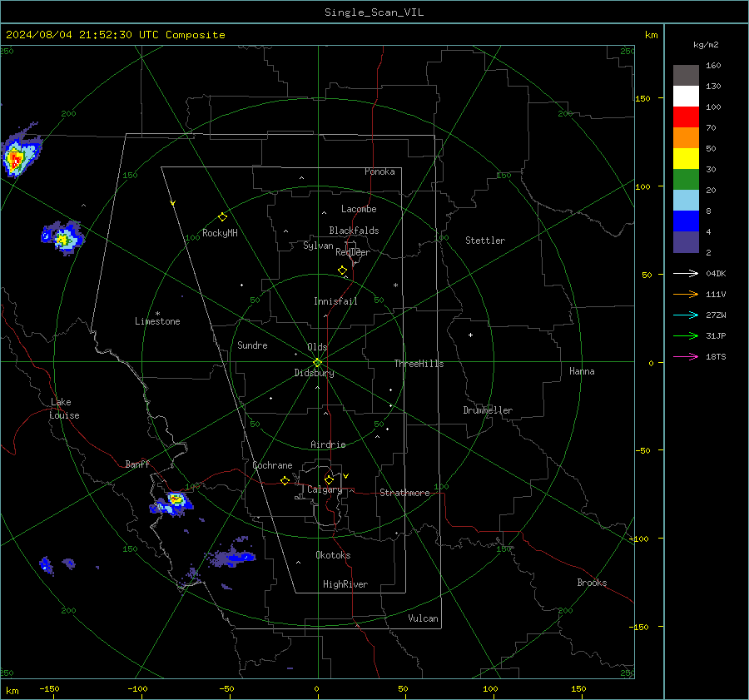749x700 pixels.
Task: Click the yellow diamond marker below Cochrane
Action: (285, 481)
